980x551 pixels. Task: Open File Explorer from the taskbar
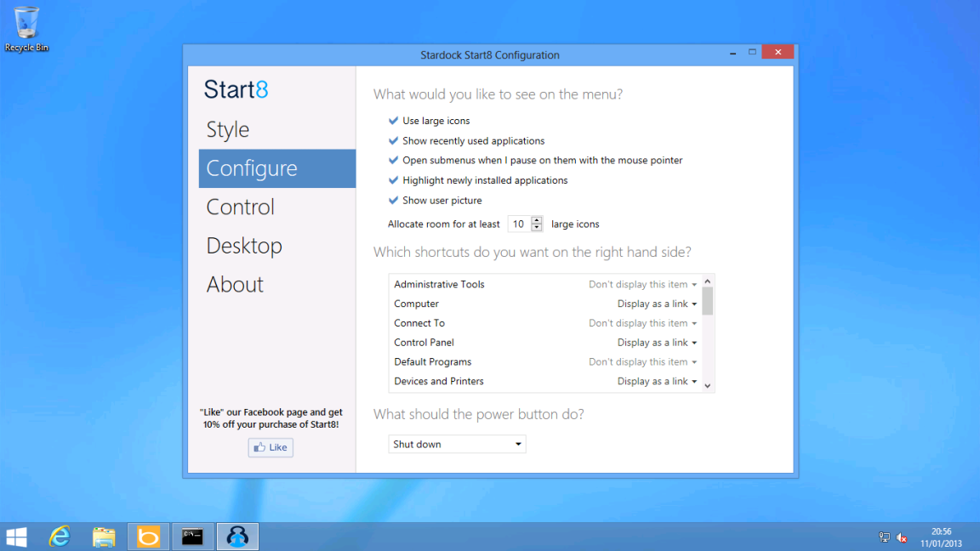coord(104,537)
